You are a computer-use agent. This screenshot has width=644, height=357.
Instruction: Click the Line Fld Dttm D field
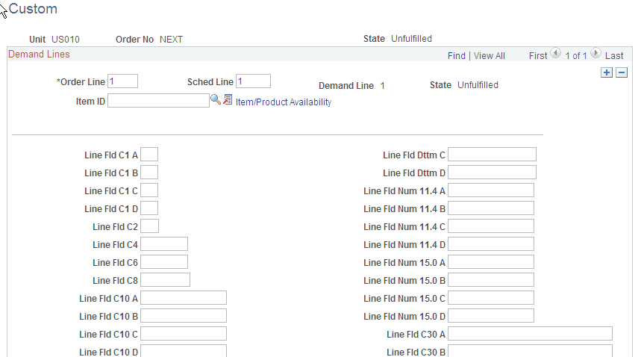pos(492,173)
